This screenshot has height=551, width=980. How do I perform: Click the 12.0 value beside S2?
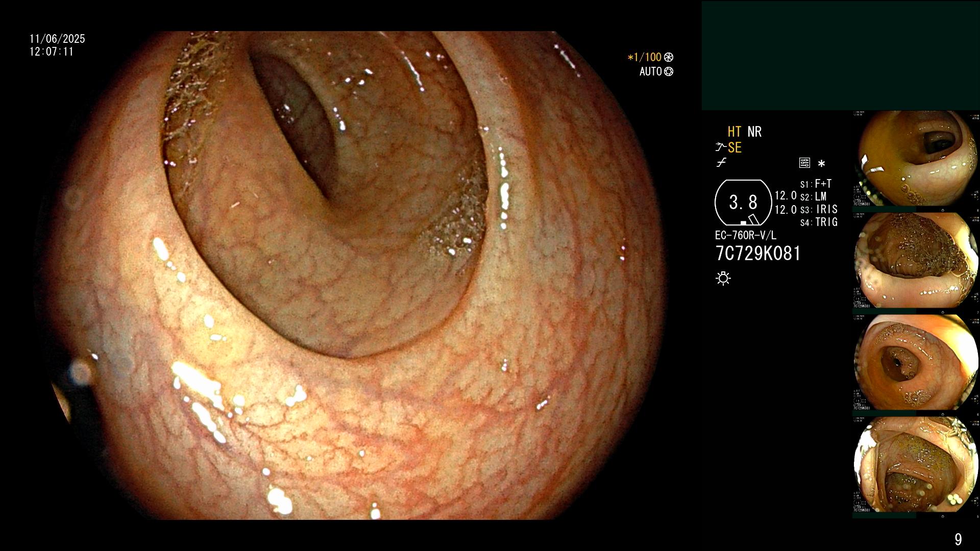click(x=786, y=196)
